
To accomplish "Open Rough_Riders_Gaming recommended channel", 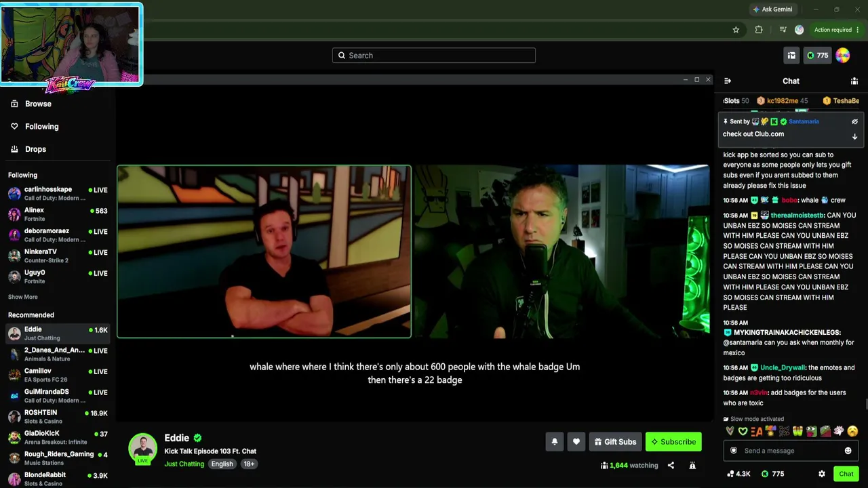I will tap(58, 458).
